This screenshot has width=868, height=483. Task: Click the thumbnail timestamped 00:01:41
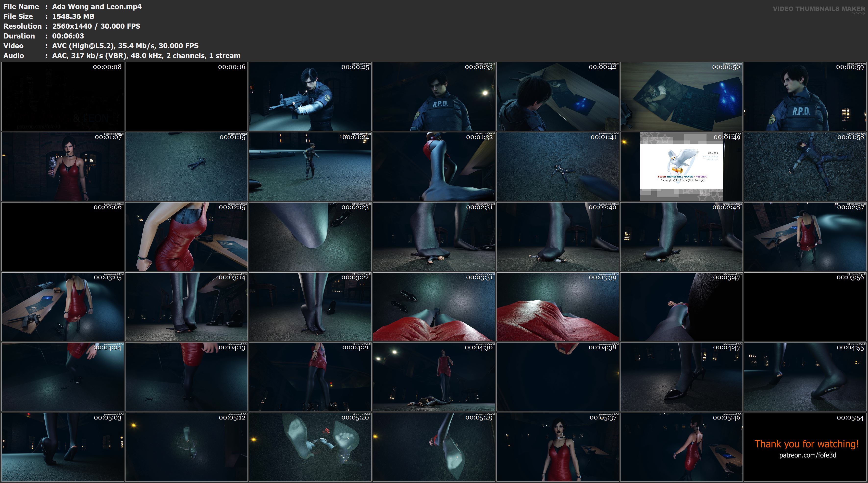tap(558, 166)
